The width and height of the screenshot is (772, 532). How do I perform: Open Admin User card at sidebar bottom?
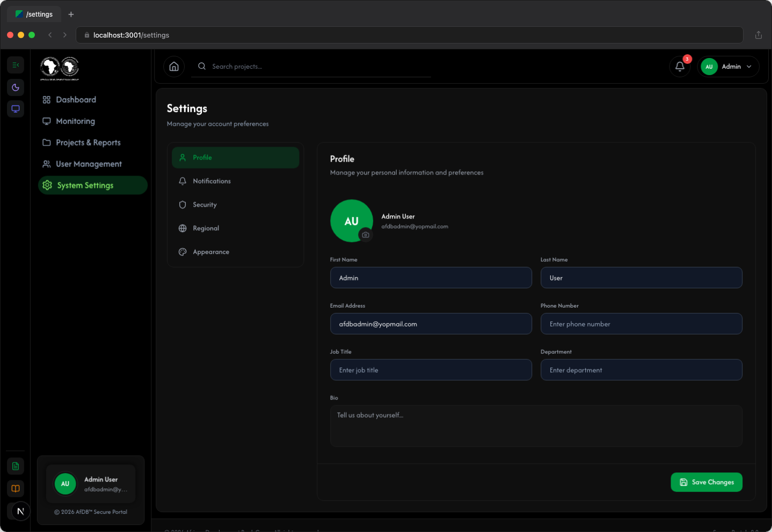tap(91, 484)
